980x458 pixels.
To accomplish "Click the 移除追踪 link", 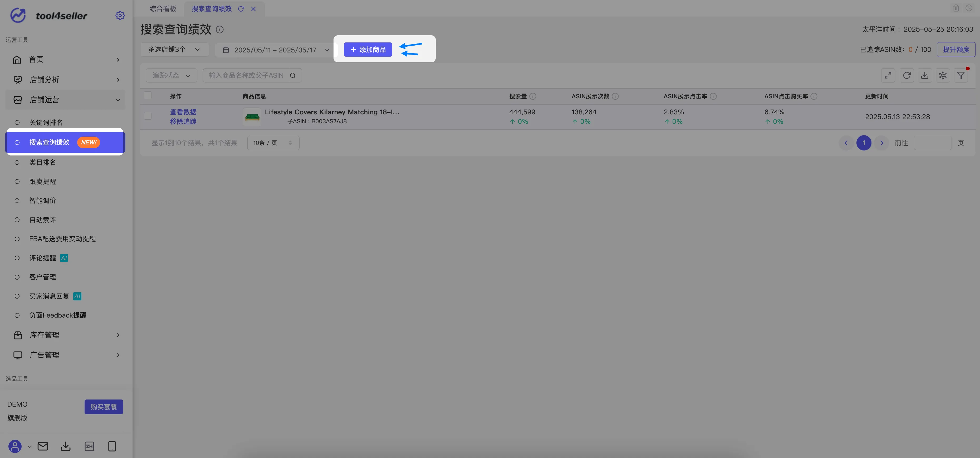I will (x=183, y=121).
